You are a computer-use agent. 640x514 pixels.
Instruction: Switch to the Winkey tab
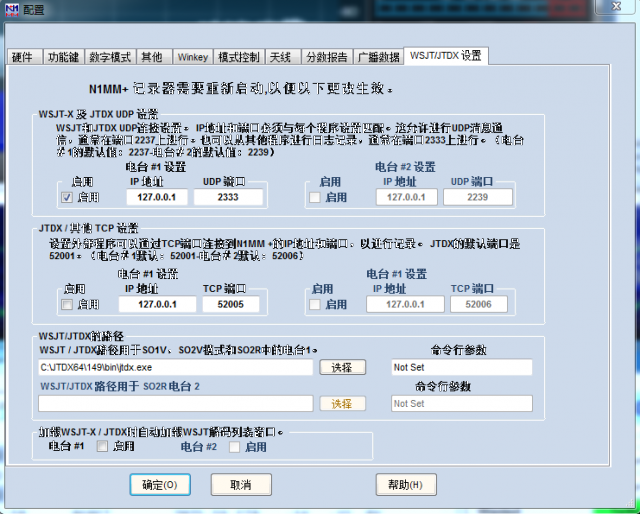tap(193, 57)
